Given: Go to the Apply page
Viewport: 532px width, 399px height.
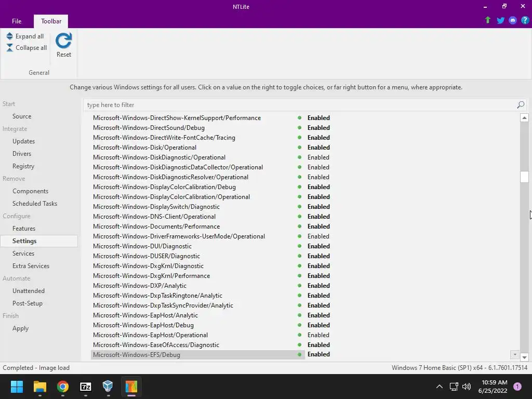Looking at the screenshot, I should coord(20,328).
